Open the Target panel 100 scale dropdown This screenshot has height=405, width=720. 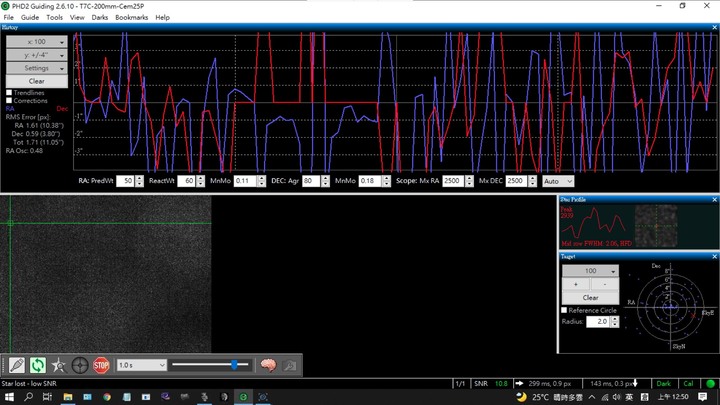click(591, 271)
